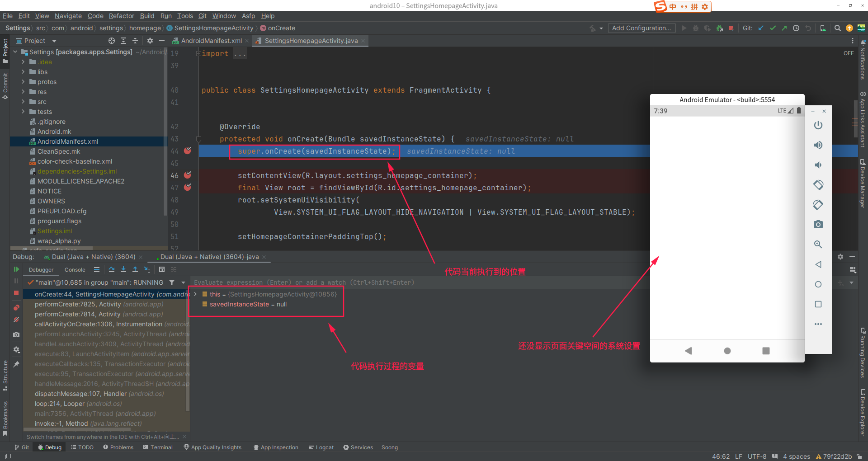This screenshot has height=461, width=868.
Task: Click the Step Over debugger icon
Action: click(x=112, y=270)
